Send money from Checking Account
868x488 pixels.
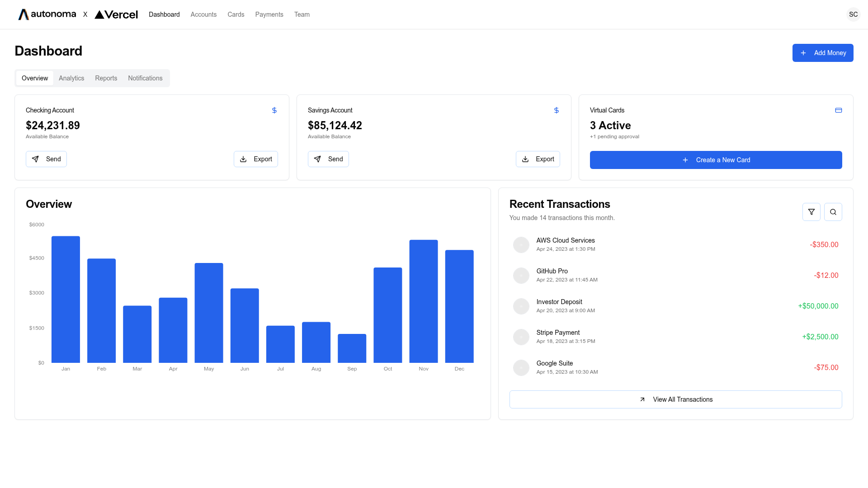tap(46, 159)
